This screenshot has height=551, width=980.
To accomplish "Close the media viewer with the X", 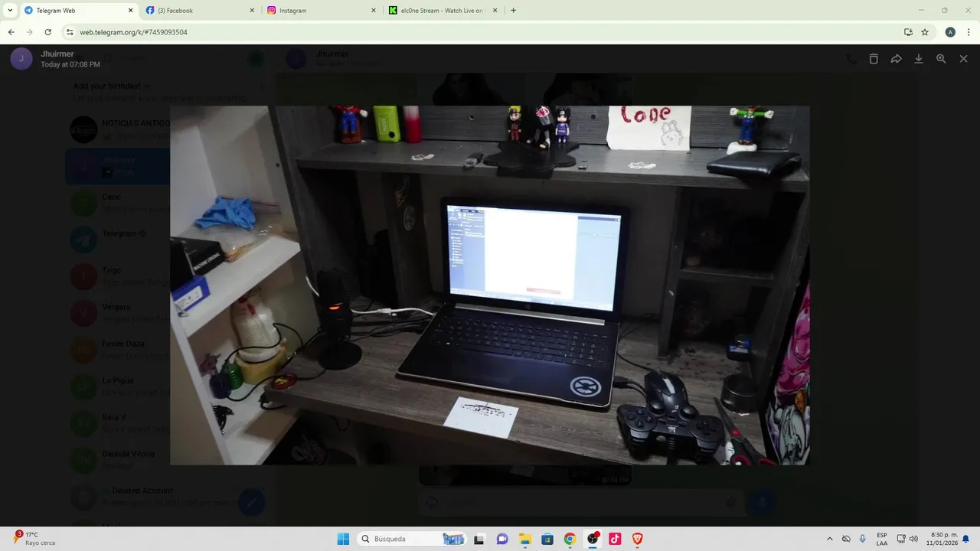I will click(964, 59).
